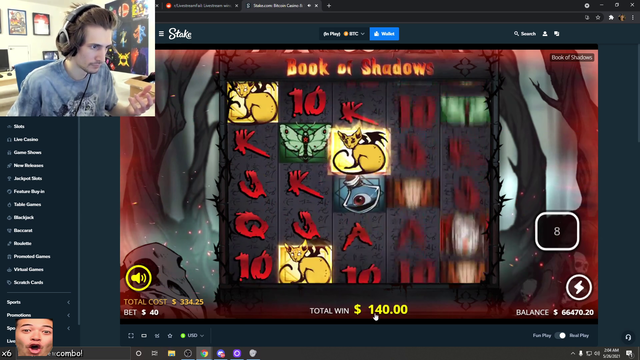Open the purple circle taskbar app
The height and width of the screenshot is (360, 640).
click(x=237, y=353)
